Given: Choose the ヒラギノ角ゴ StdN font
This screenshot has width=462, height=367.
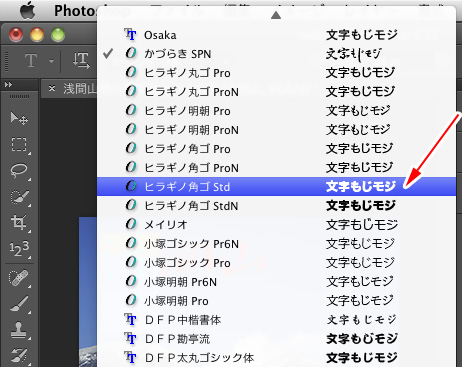Looking at the screenshot, I should pos(276,206).
